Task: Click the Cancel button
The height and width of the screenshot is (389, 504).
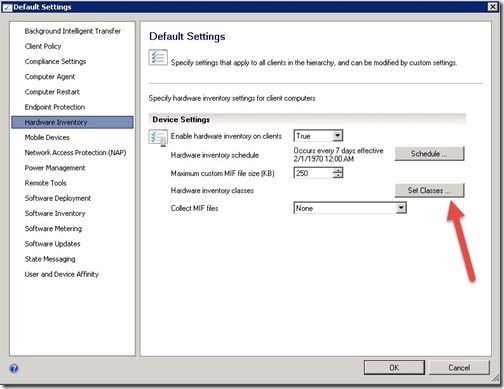Action: click(x=459, y=368)
